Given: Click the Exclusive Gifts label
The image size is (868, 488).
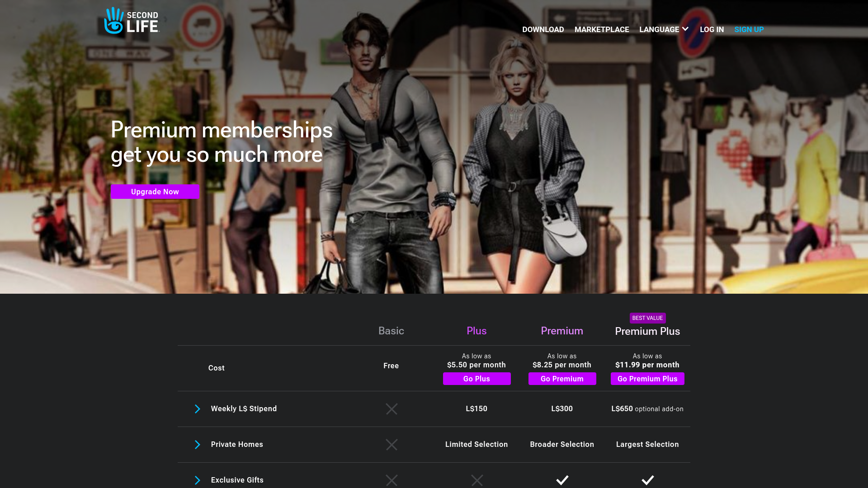Looking at the screenshot, I should pyautogui.click(x=237, y=480).
